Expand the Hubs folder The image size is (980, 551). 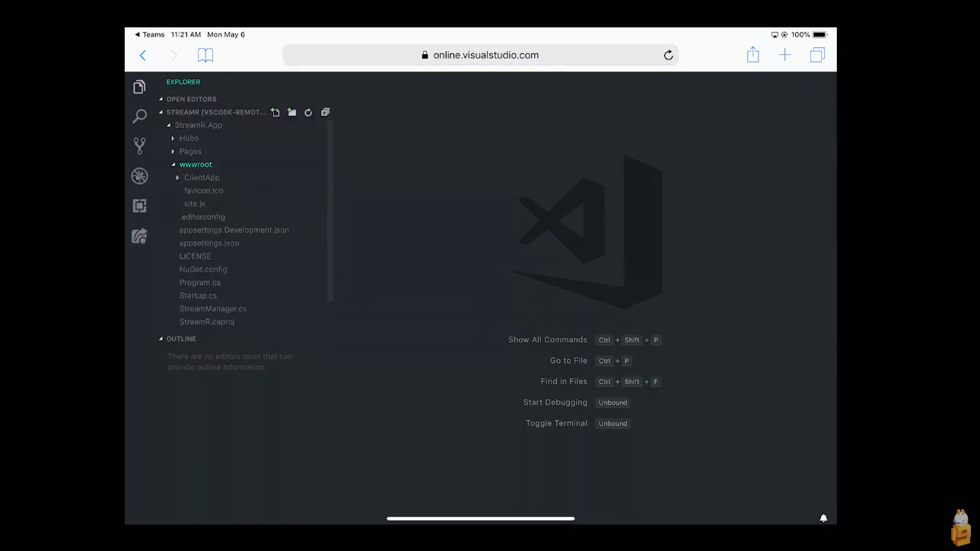(x=189, y=139)
